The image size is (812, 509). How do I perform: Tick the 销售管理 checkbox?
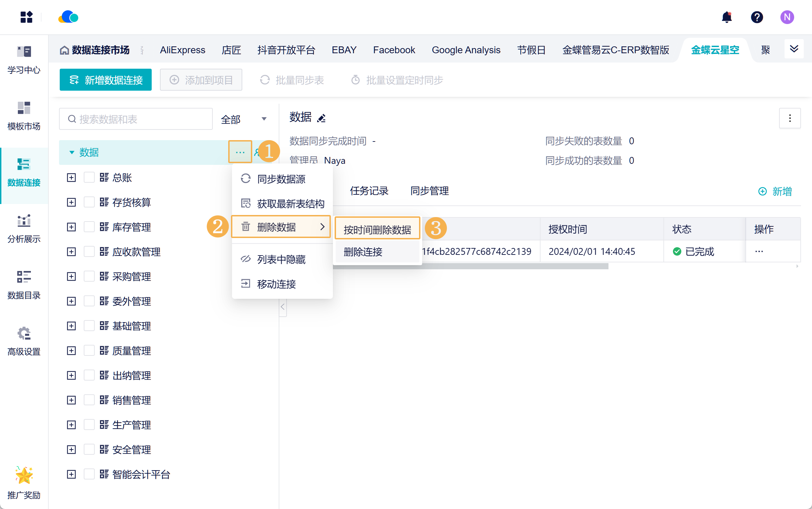[89, 400]
